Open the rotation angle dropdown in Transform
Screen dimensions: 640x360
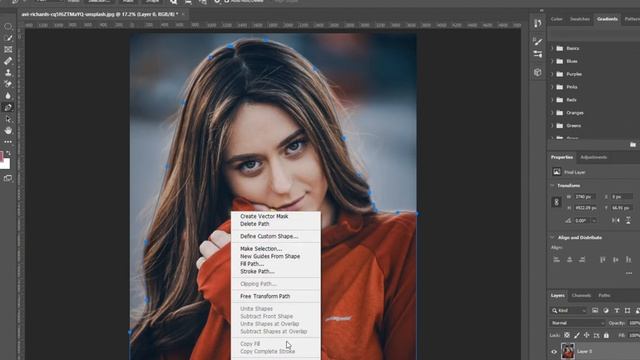594,220
